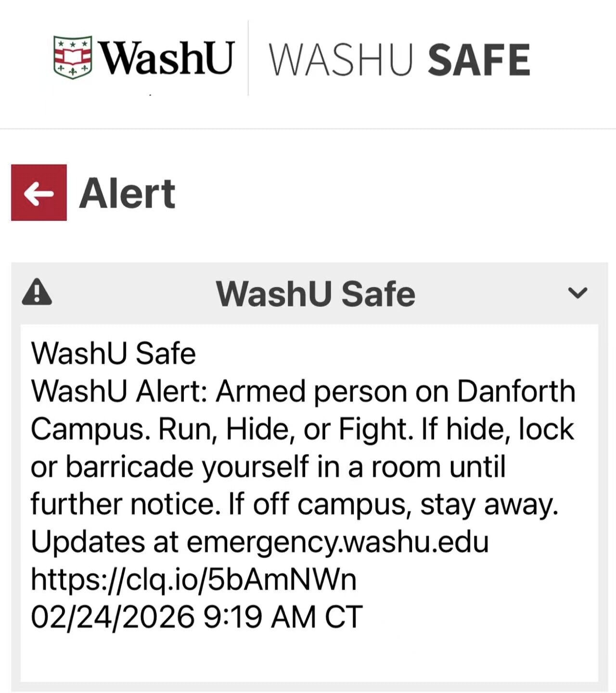Screen dimensions: 616x693
Task: Click the vertical divider beside WashU logo
Action: (x=248, y=58)
